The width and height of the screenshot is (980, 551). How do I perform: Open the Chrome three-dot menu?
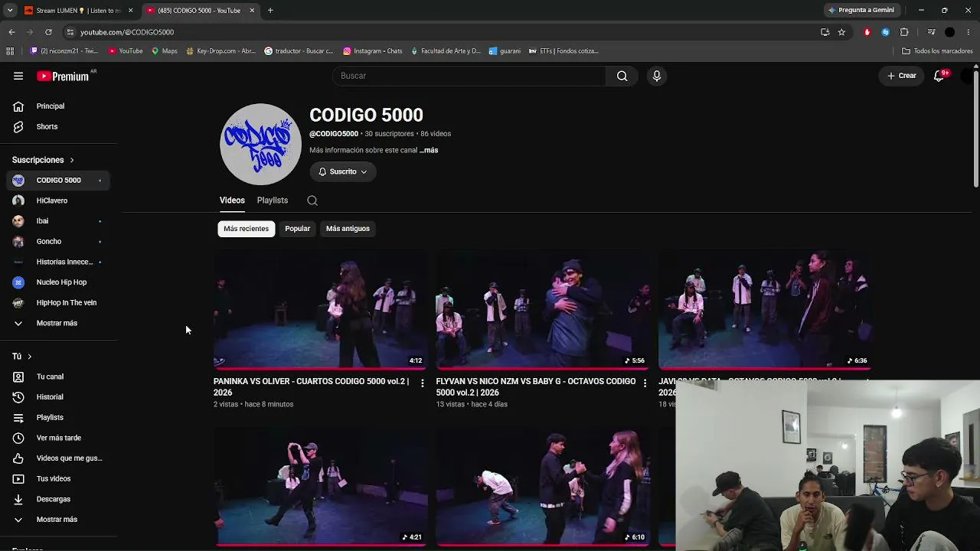pyautogui.click(x=969, y=32)
